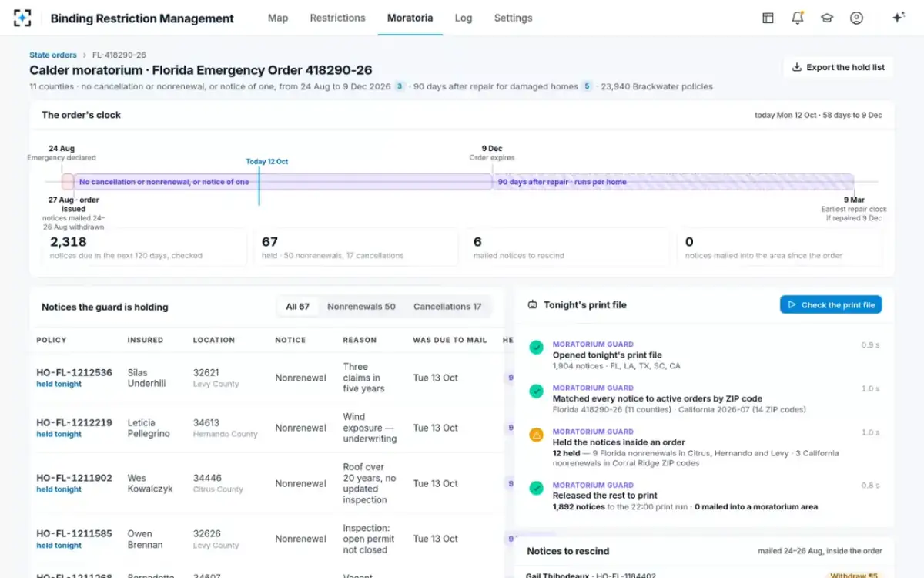This screenshot has width=924, height=578.
Task: Run Check the print file
Action: coord(831,305)
